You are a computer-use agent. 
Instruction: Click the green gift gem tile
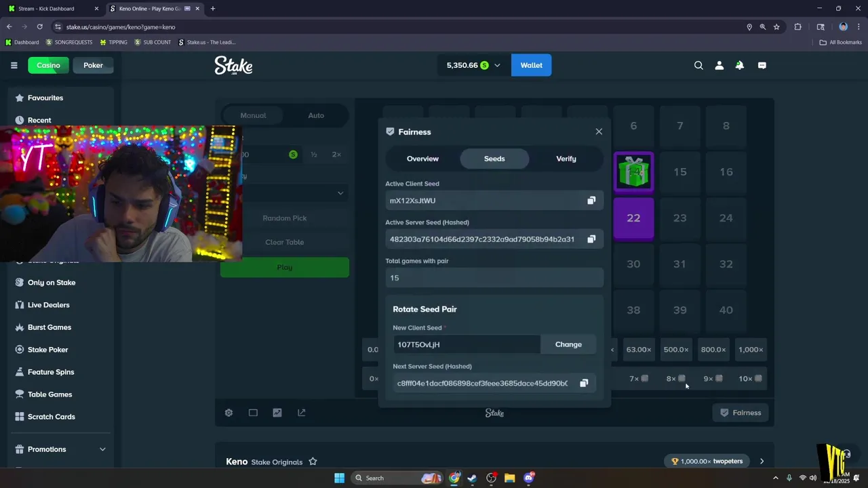pos(633,171)
